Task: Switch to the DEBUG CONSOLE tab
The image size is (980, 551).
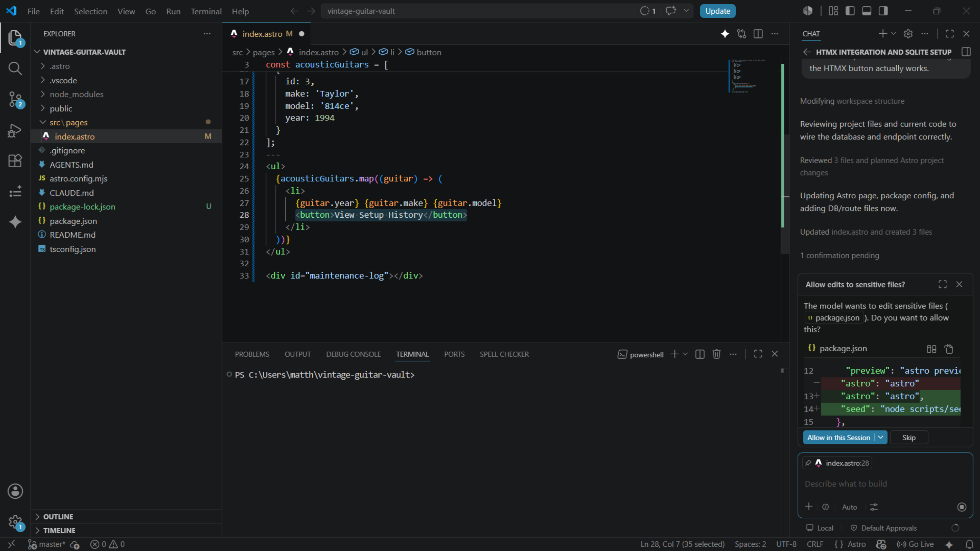Action: pos(353,354)
